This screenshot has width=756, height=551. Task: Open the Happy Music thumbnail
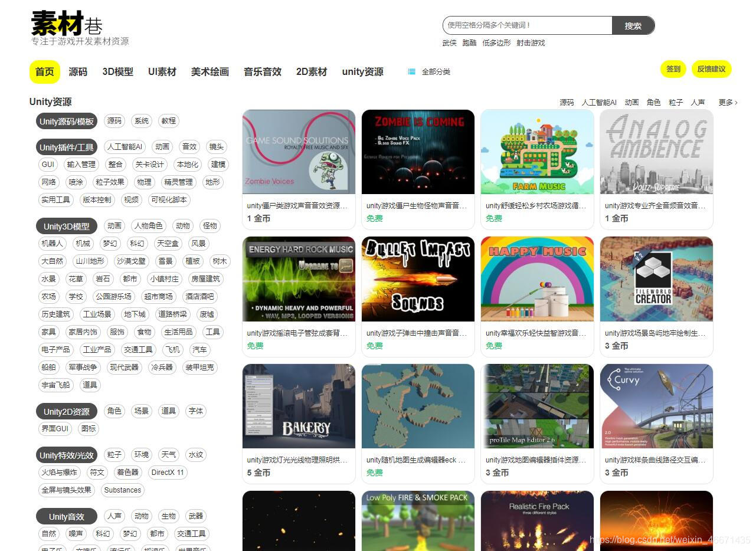pyautogui.click(x=538, y=279)
